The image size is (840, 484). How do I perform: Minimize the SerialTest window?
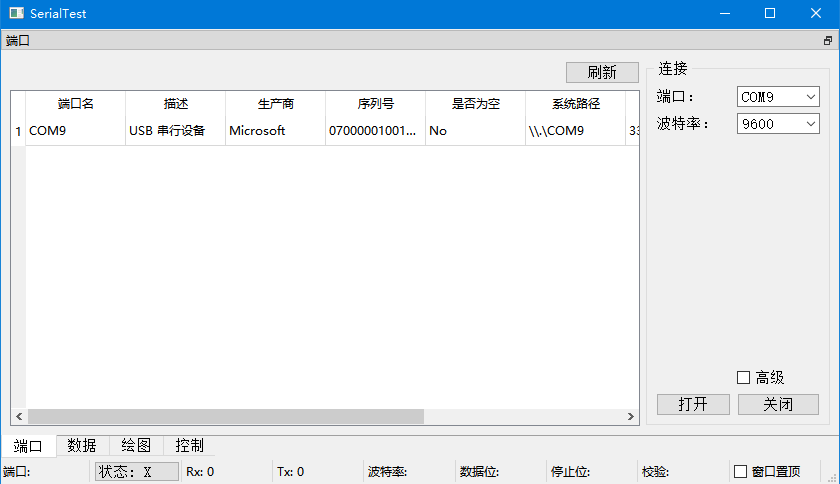(725, 13)
